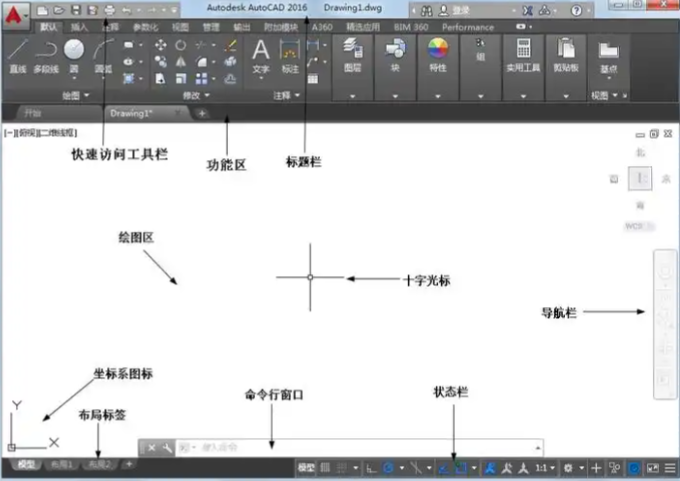Screen dimensions: 680x481
Task: Open the Block (块) panel button
Action: (395, 55)
